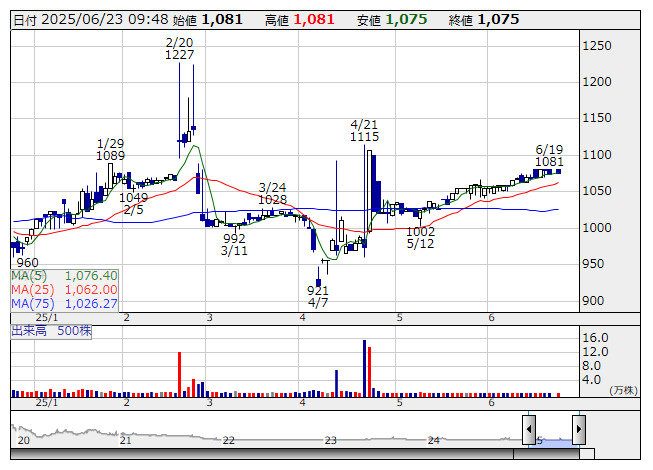
Task: Click the MA(75) 1,026.27 legend entry
Action: click(x=64, y=303)
